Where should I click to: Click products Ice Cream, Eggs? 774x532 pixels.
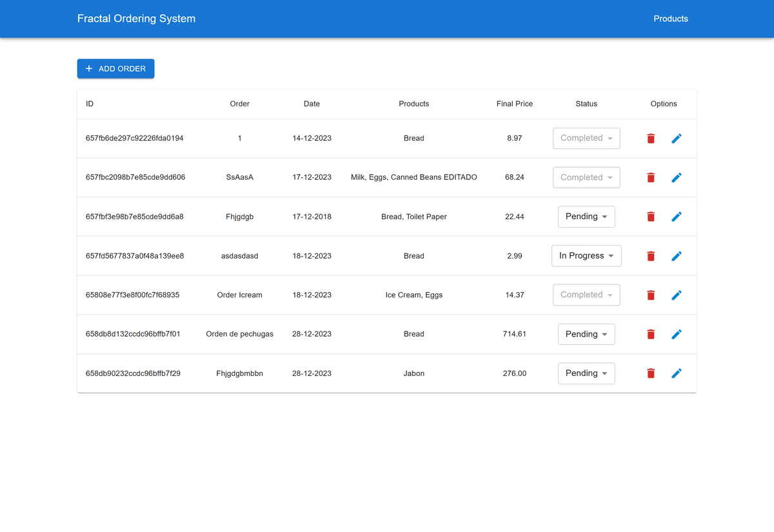414,295
